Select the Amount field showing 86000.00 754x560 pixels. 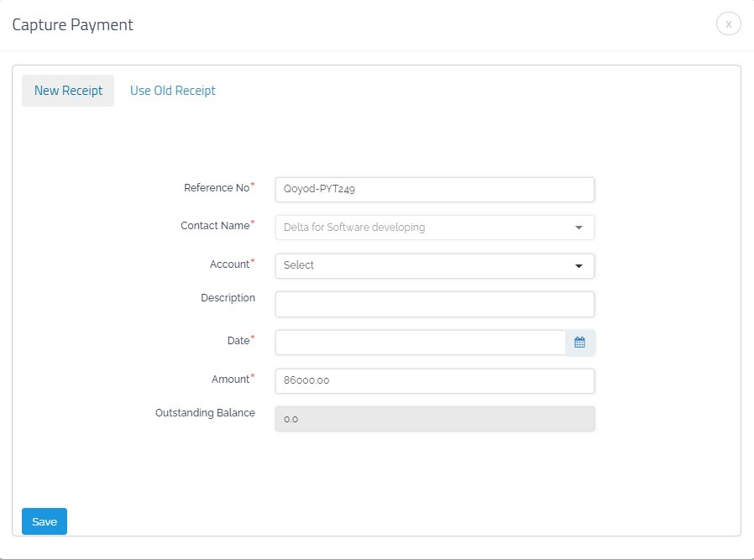click(x=434, y=381)
